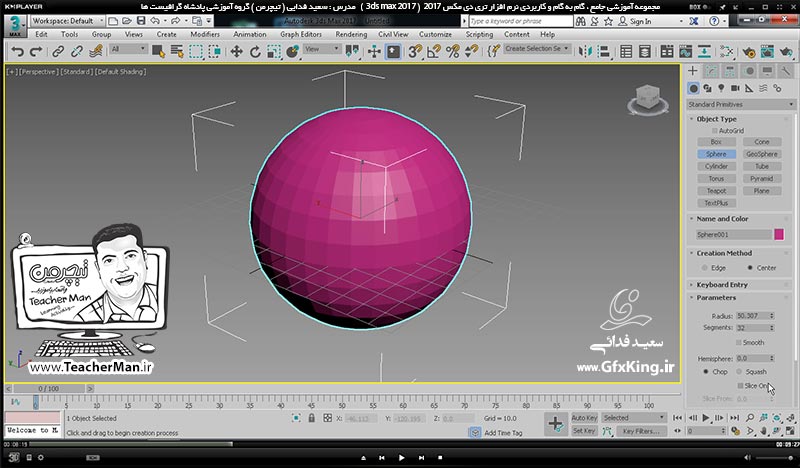Switch to Lights category icon

coord(721,88)
